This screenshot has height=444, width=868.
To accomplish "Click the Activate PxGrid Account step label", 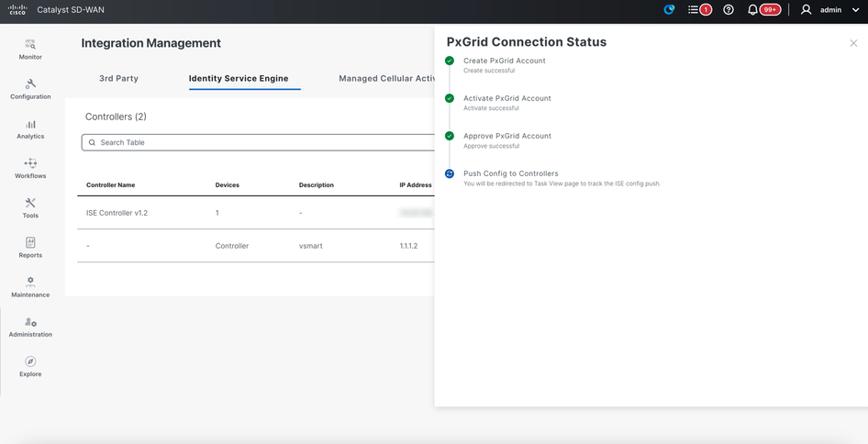I will pyautogui.click(x=507, y=98).
